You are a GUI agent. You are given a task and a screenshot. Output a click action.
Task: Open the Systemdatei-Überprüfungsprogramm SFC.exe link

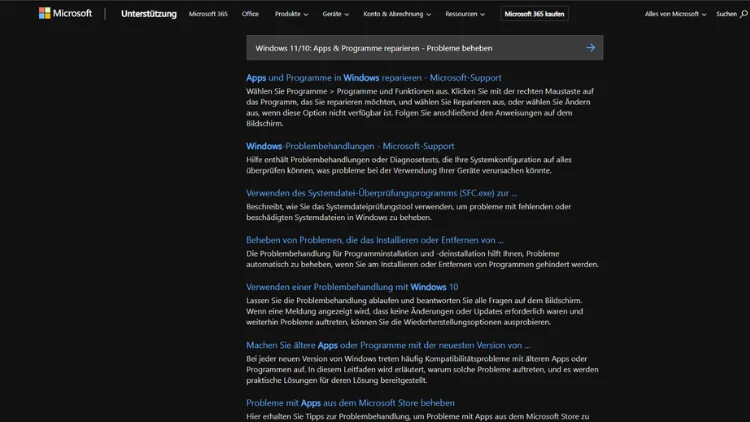(x=381, y=193)
